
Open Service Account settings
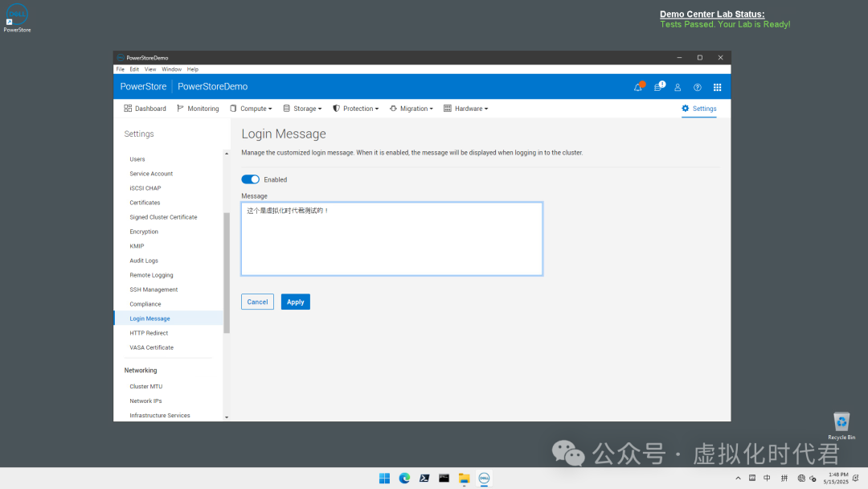pos(151,174)
